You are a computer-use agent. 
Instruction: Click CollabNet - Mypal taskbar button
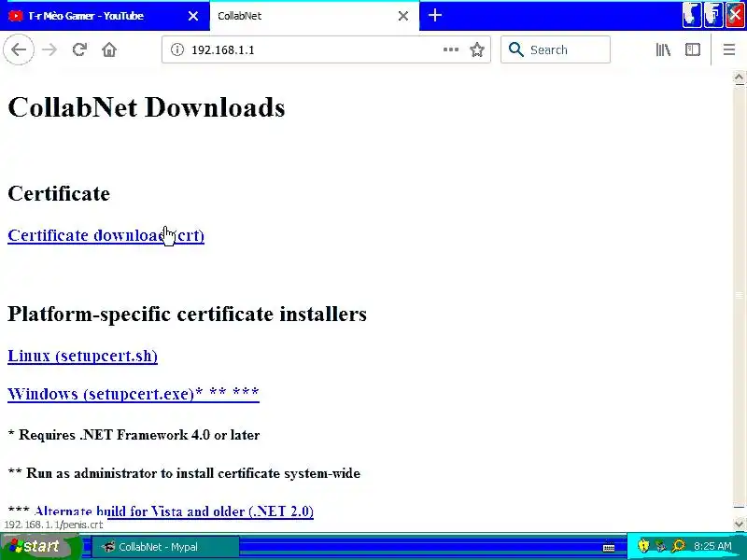165,546
